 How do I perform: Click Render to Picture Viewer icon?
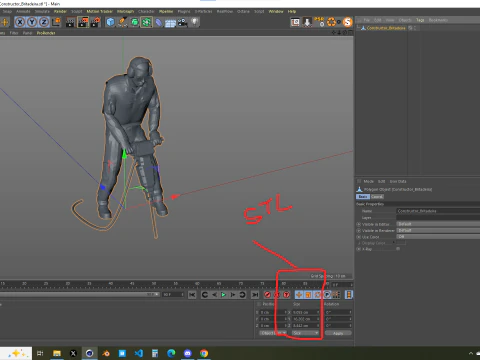(83, 22)
